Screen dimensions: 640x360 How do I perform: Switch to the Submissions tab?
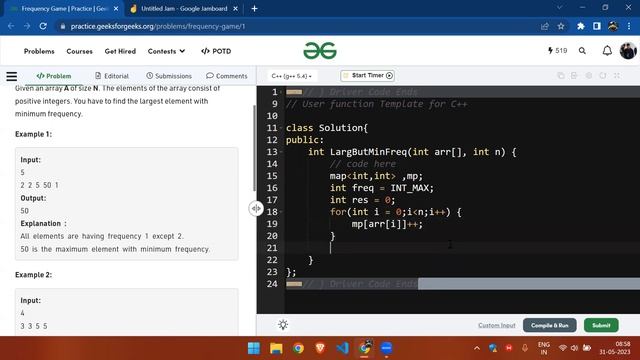tap(169, 76)
